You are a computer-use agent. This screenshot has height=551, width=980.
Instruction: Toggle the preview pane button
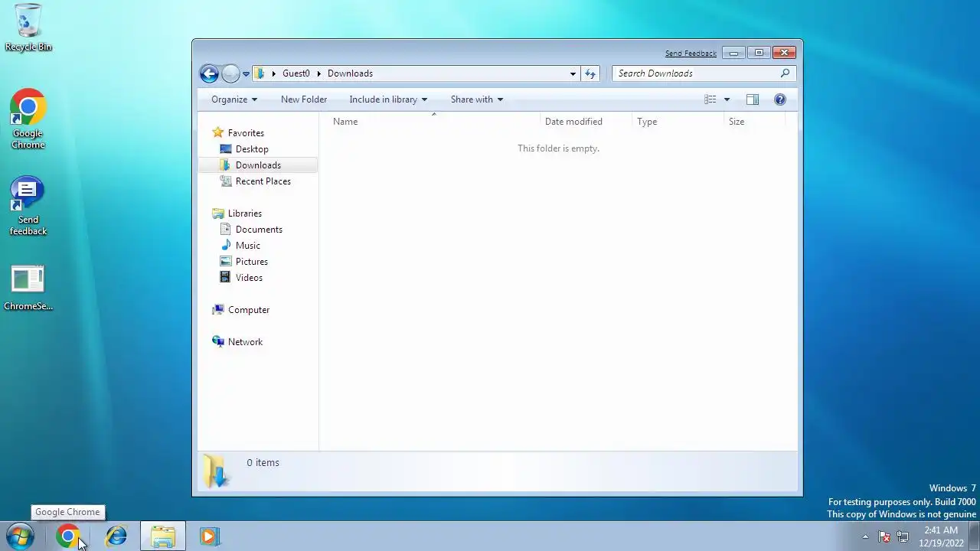tap(753, 99)
